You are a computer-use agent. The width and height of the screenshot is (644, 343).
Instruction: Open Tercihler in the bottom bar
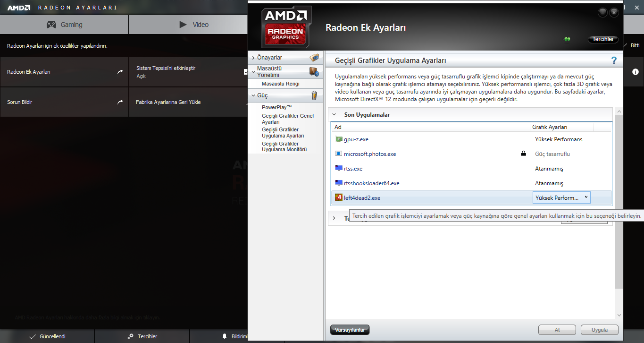click(142, 336)
